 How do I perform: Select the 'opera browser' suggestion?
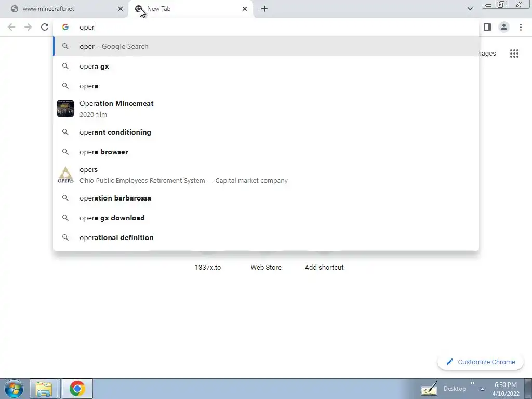click(266, 152)
